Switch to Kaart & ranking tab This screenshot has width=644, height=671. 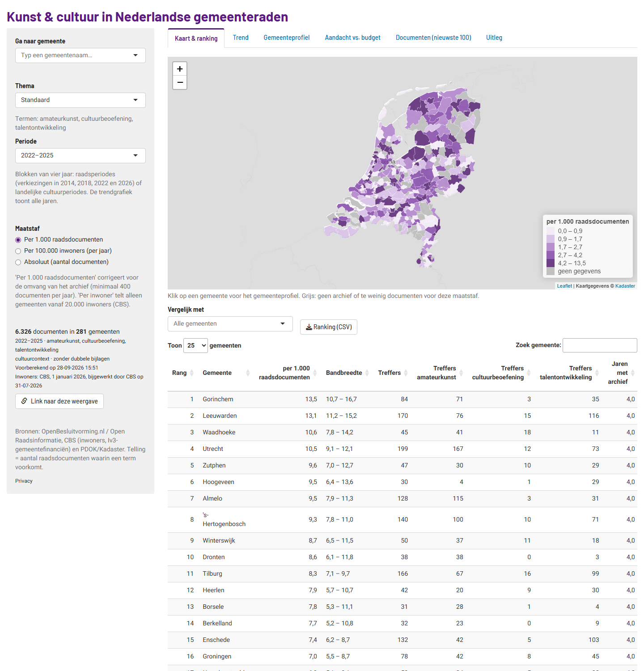[x=196, y=38]
